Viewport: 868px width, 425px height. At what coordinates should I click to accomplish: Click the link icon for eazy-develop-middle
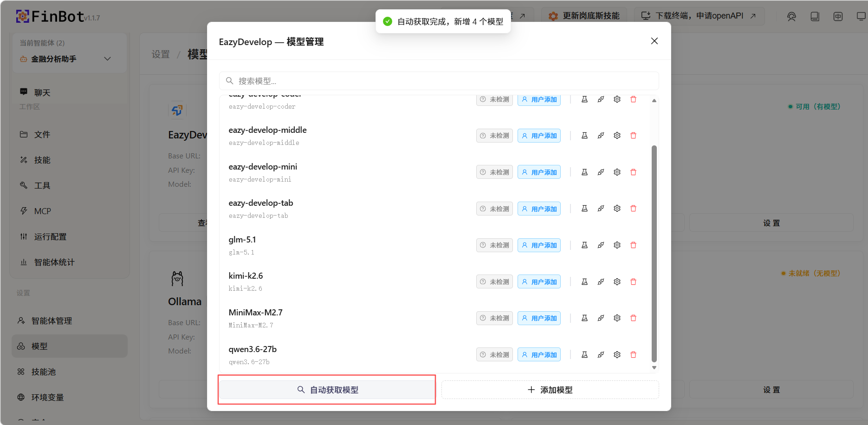[x=601, y=136]
